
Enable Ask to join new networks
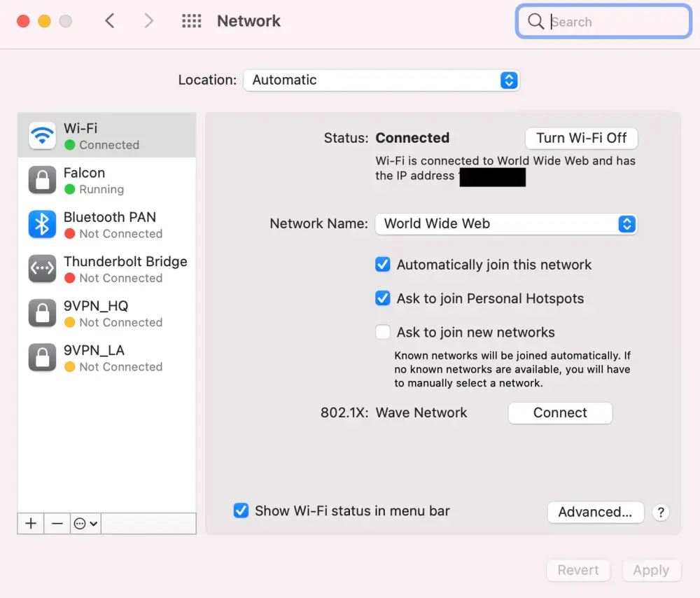click(x=383, y=332)
